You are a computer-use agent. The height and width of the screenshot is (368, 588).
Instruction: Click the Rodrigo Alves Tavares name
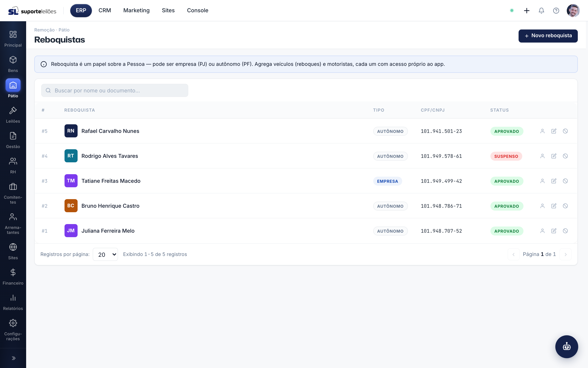pyautogui.click(x=110, y=156)
